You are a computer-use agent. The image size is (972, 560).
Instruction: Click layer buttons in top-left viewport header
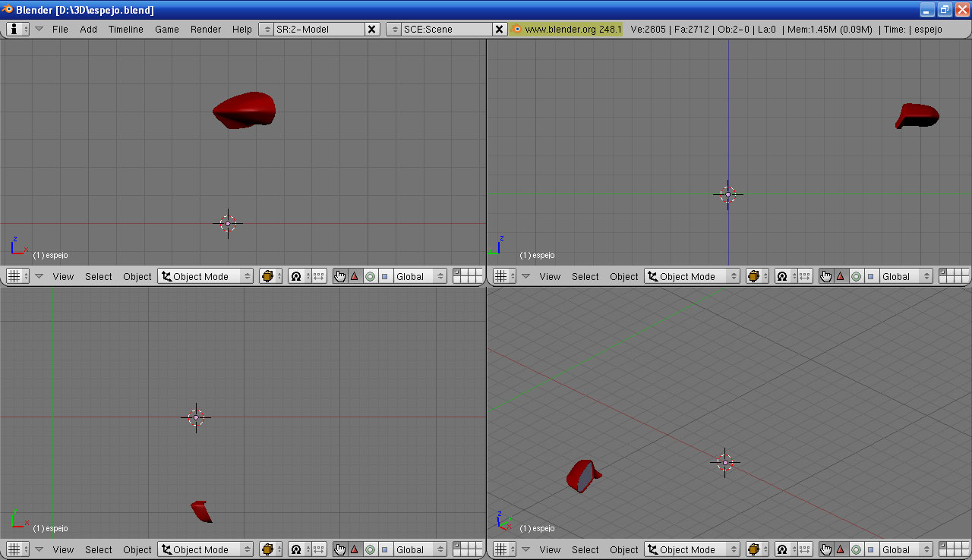468,276
